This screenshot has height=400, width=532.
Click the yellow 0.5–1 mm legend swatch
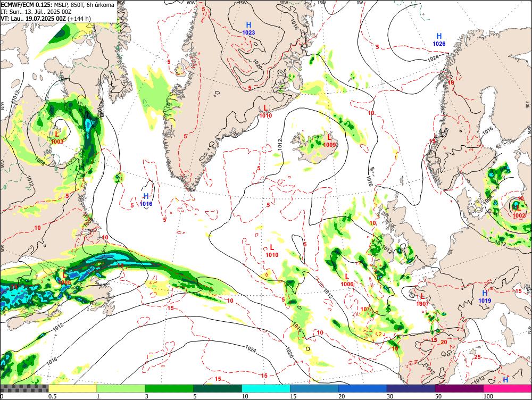pyautogui.click(x=72, y=388)
